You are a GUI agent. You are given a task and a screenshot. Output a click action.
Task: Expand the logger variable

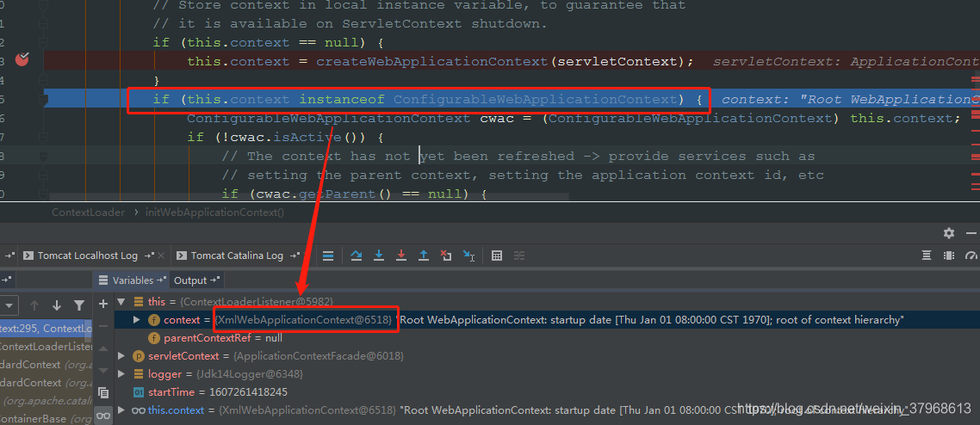(x=121, y=374)
